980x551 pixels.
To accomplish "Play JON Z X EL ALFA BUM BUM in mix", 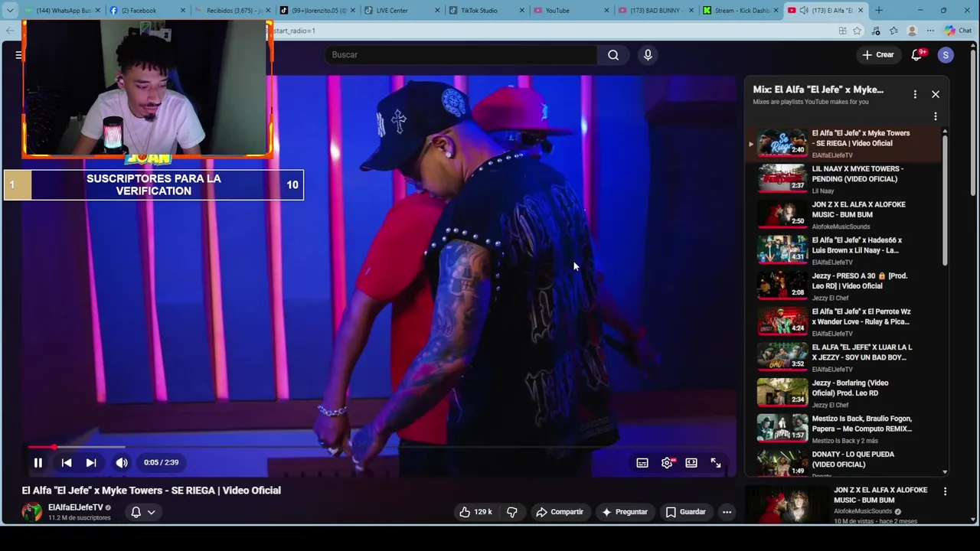I will [842, 215].
